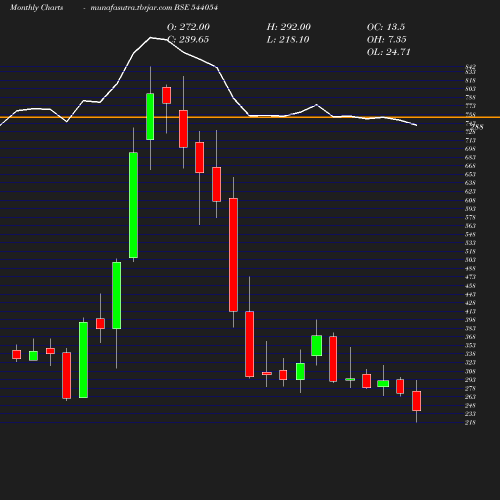Click the 488 price axis label
This screenshot has height=500, width=500.
click(470, 268)
